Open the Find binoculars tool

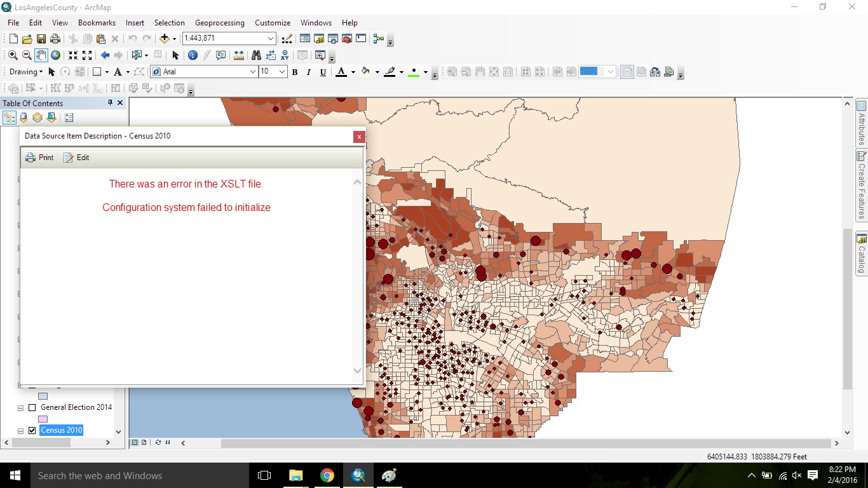pos(256,55)
